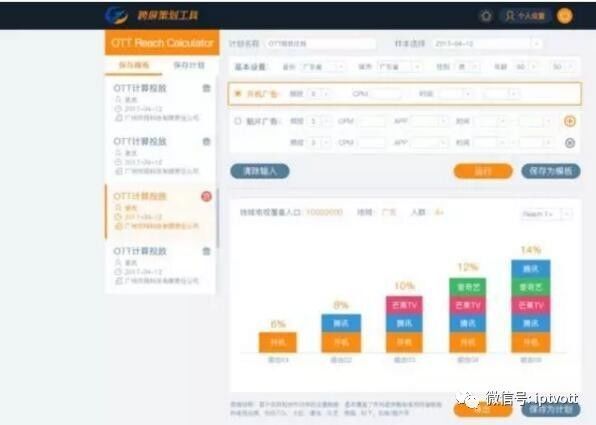Delete the topmost OTT计算投放 list entry
The width and height of the screenshot is (596, 425).
tap(206, 88)
